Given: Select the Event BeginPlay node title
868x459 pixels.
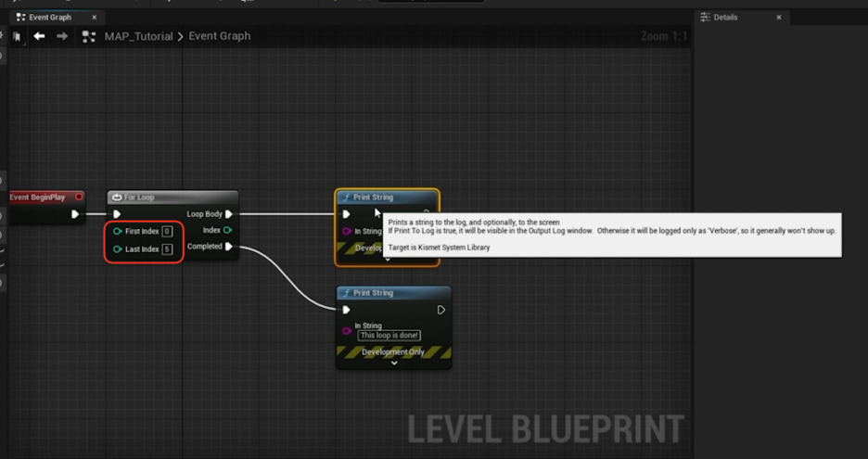Looking at the screenshot, I should (x=37, y=198).
